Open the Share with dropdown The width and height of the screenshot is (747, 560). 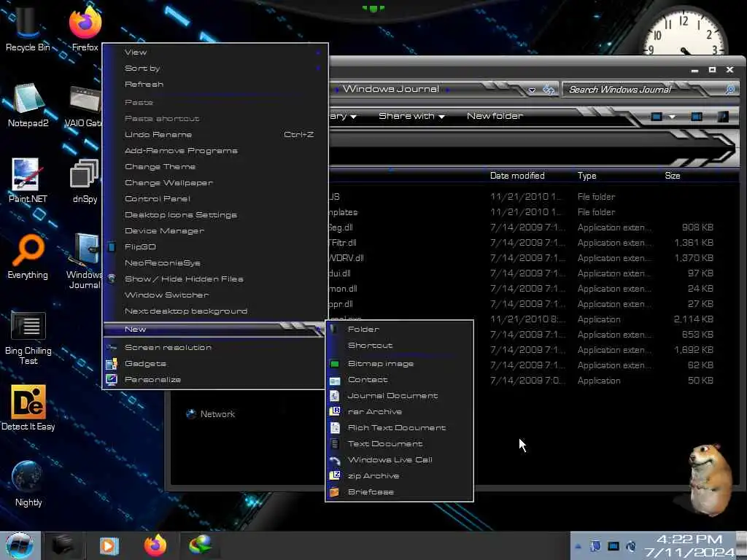point(411,116)
